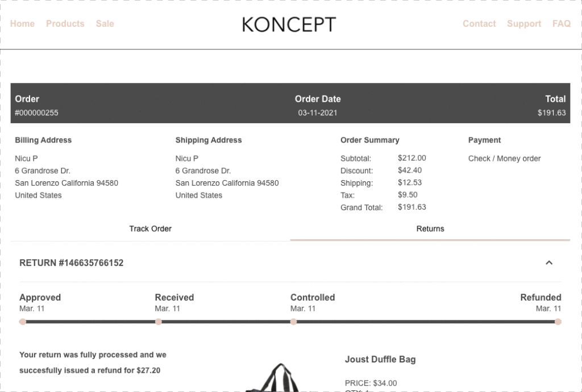582x392 pixels.
Task: Click the Check / Money order payment text
Action: (504, 159)
